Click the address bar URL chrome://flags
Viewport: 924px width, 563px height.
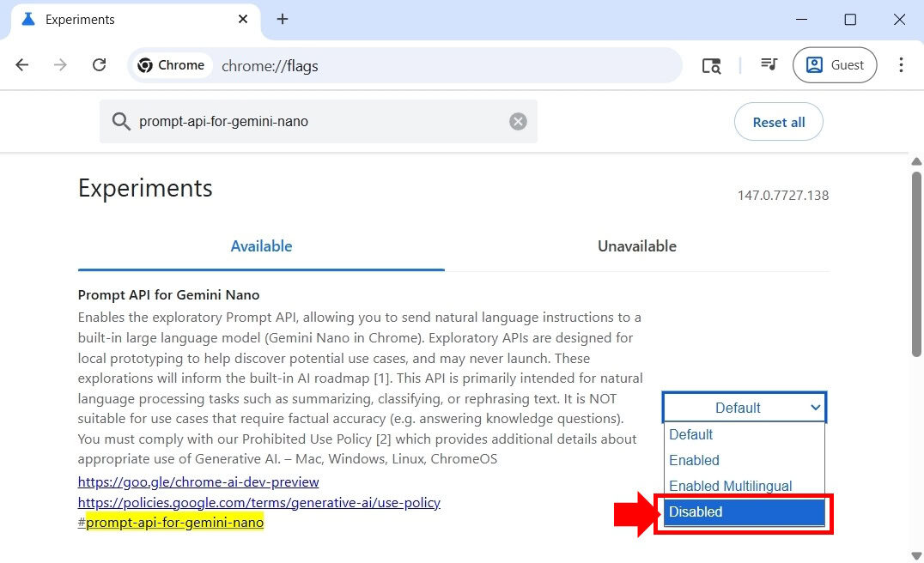pyautogui.click(x=270, y=66)
